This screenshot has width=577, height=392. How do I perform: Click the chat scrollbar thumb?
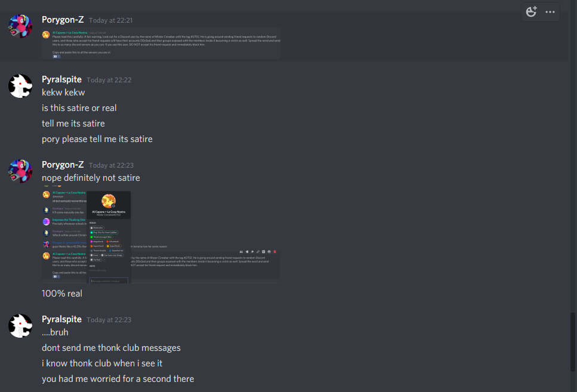pyautogui.click(x=572, y=342)
